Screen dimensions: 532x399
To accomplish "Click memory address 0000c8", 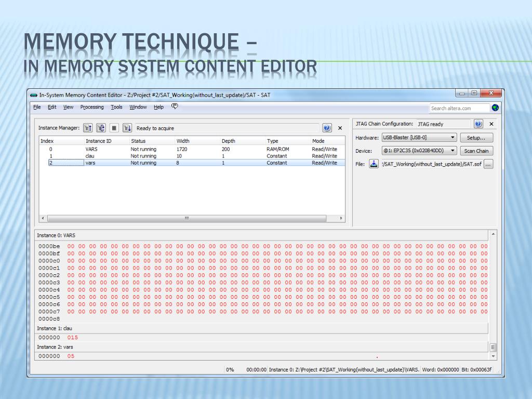I will coord(49,319).
